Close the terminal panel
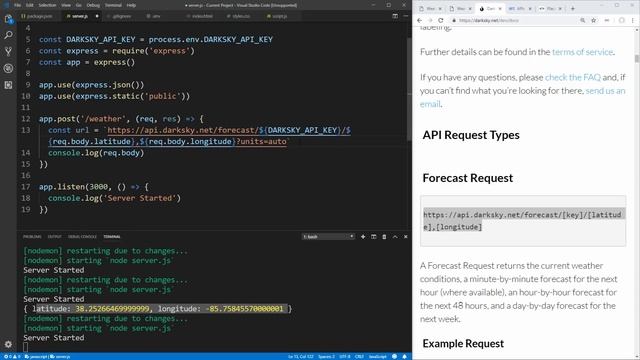 pos(405,237)
